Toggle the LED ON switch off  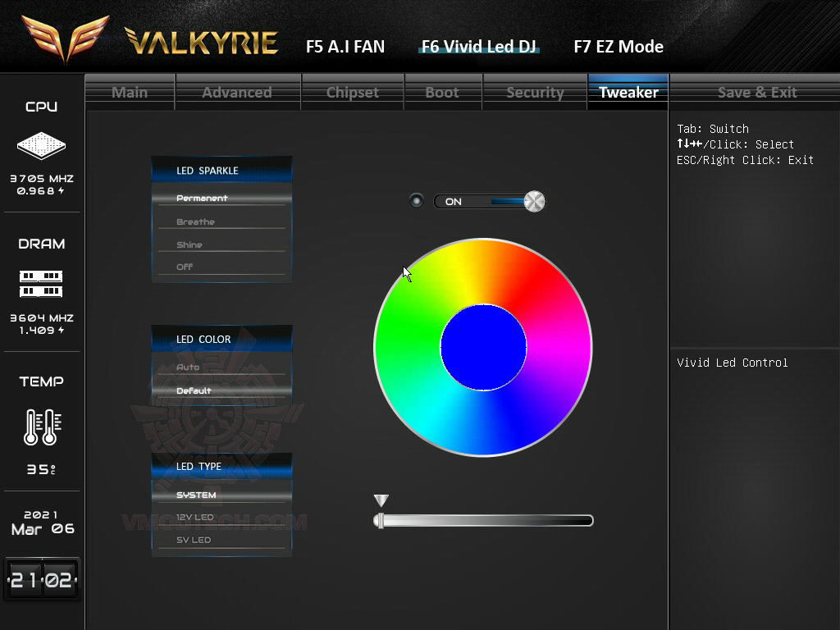coord(489,202)
